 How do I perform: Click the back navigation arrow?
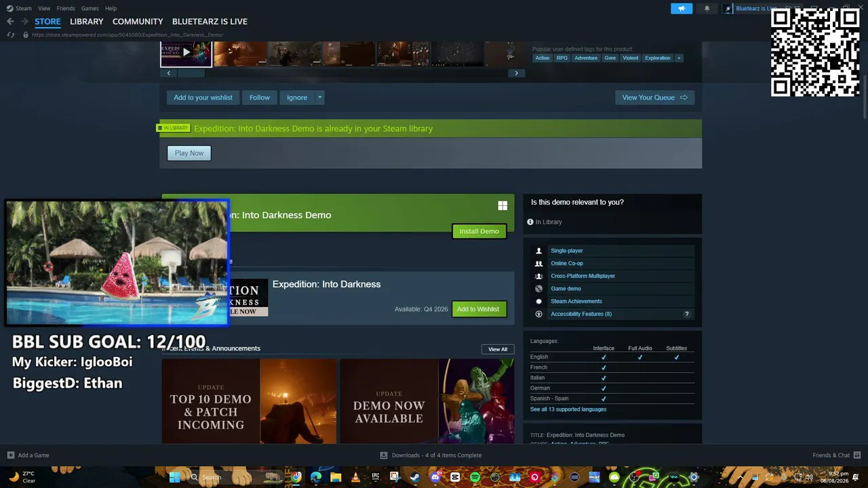pos(10,22)
